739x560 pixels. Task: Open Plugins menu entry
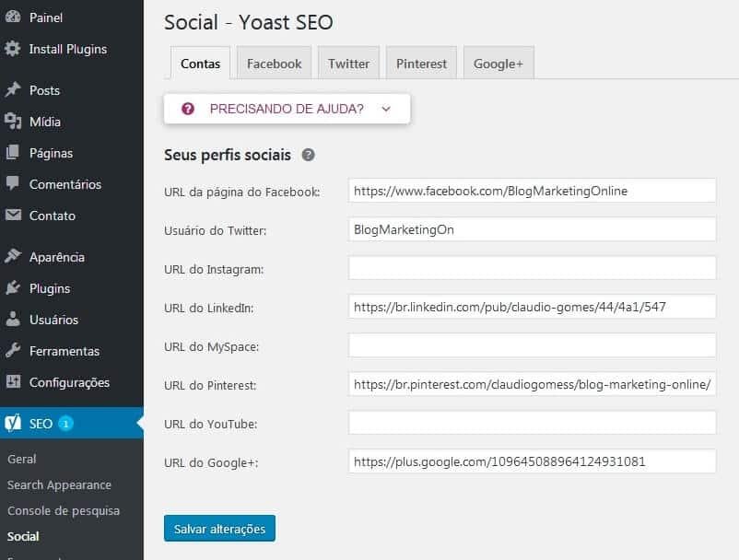(x=50, y=288)
